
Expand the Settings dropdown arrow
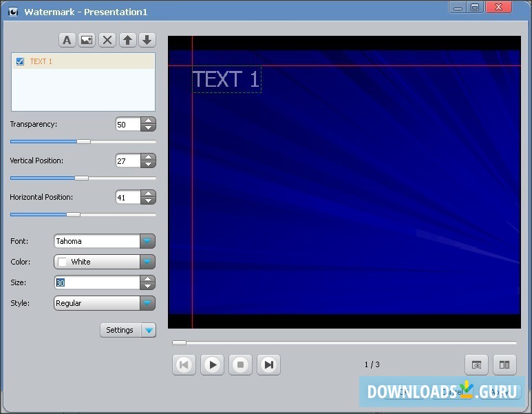pos(149,330)
